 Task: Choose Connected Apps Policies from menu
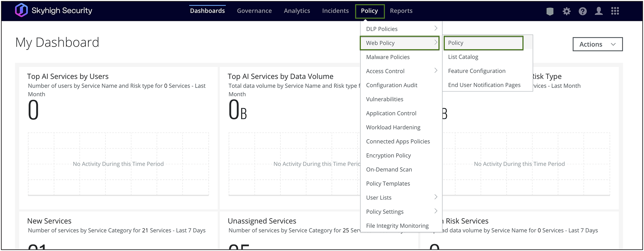401,141
